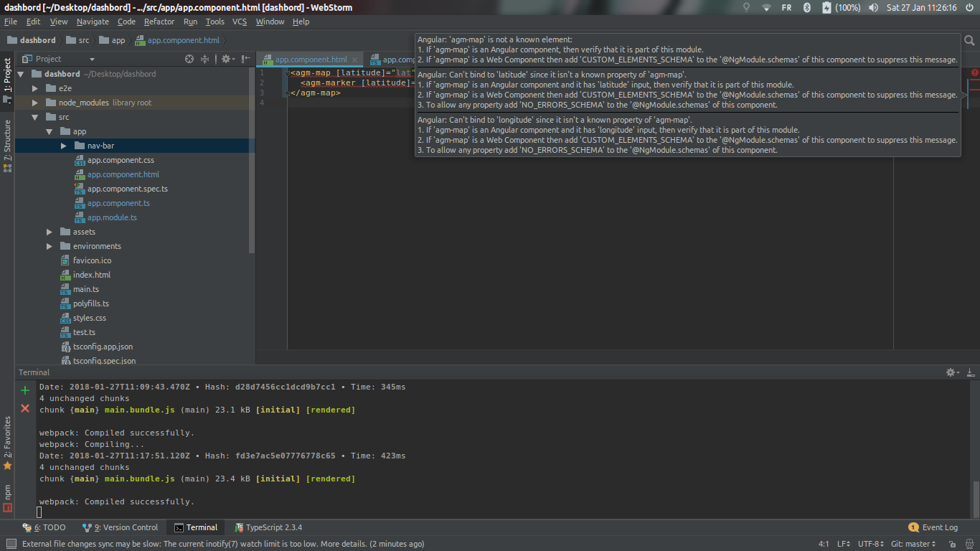Open the Structure tool window
The width and height of the screenshot is (980, 551).
(x=7, y=146)
